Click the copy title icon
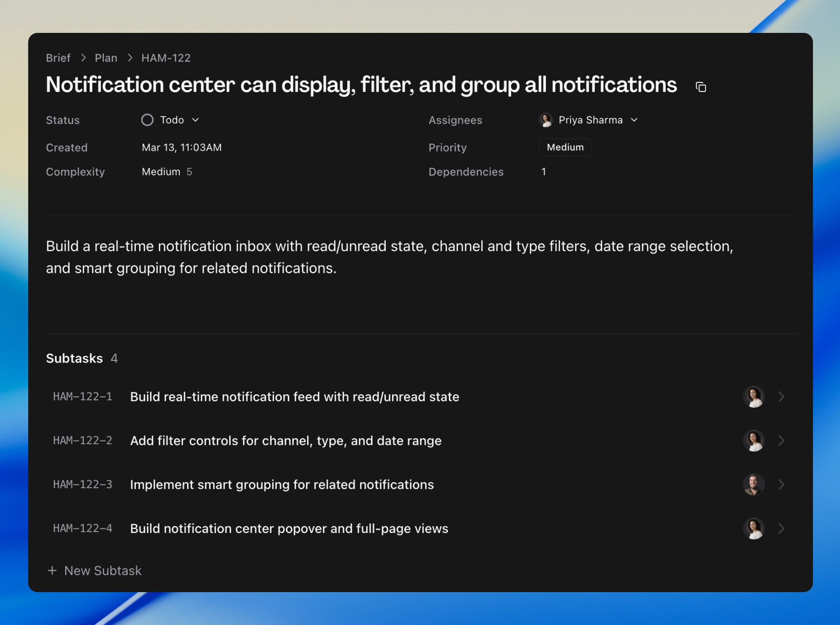The image size is (840, 625). [x=701, y=87]
